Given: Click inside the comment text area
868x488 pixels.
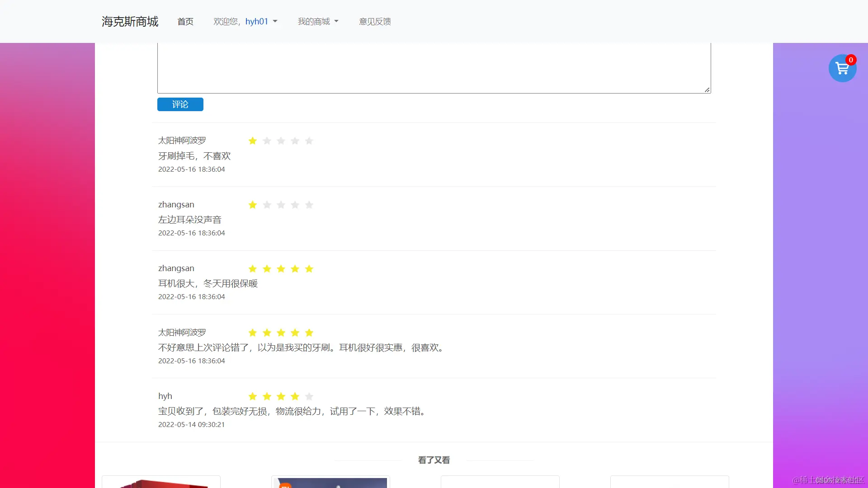Looking at the screenshot, I should (x=433, y=68).
